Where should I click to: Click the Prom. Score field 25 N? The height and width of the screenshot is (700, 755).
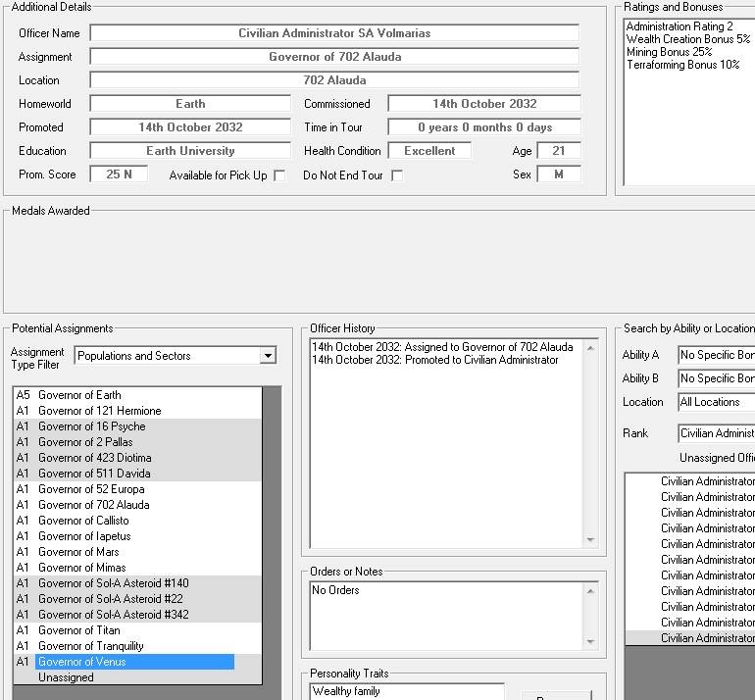pos(119,175)
